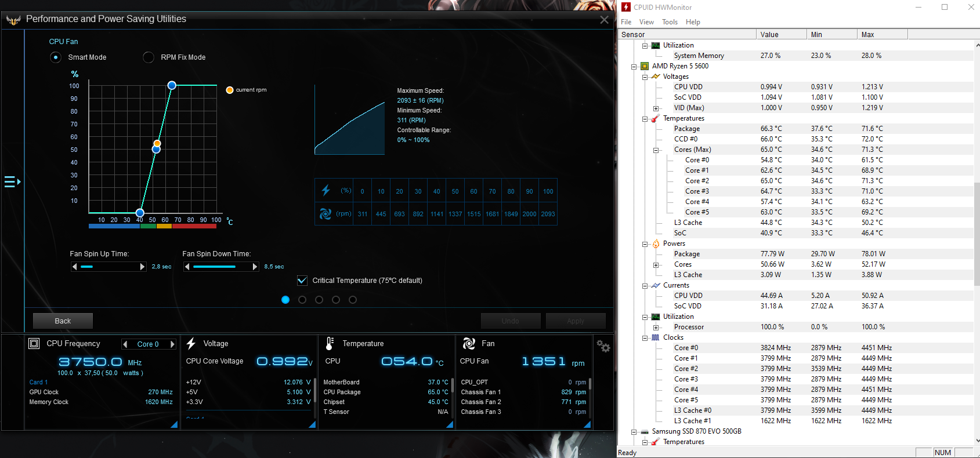Open the File menu in HWMonitor
The image size is (980, 458).
pyautogui.click(x=626, y=22)
